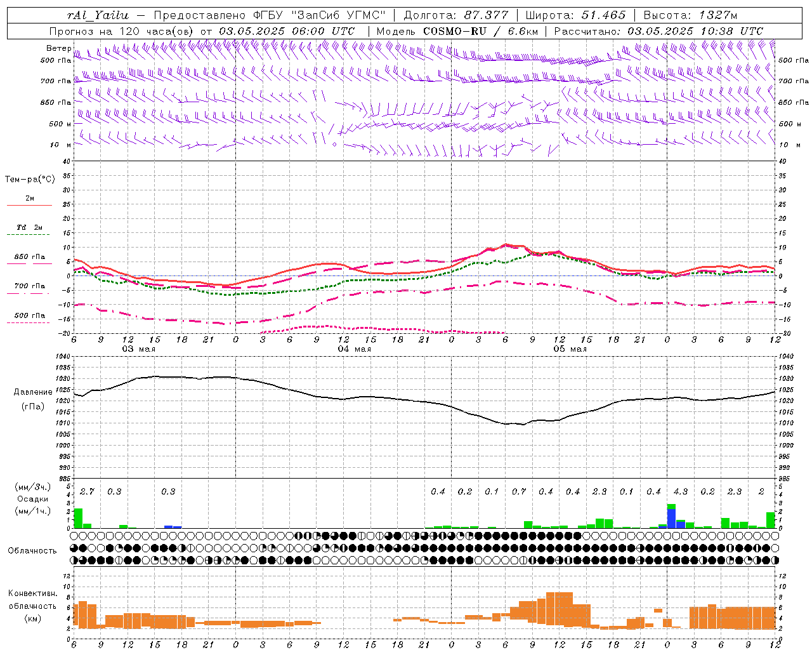Click the Рассчитано: 03.05.2025 10:38 UTC text
Screen dimensions: 812x650
(x=658, y=31)
